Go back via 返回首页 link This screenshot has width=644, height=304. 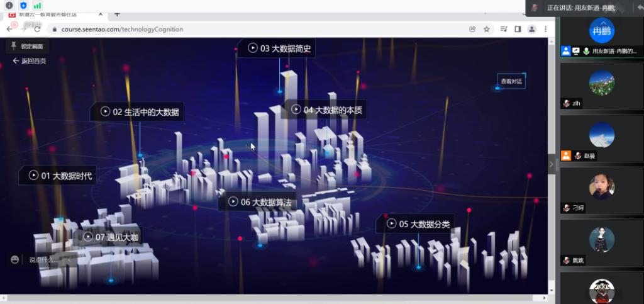[x=30, y=61]
